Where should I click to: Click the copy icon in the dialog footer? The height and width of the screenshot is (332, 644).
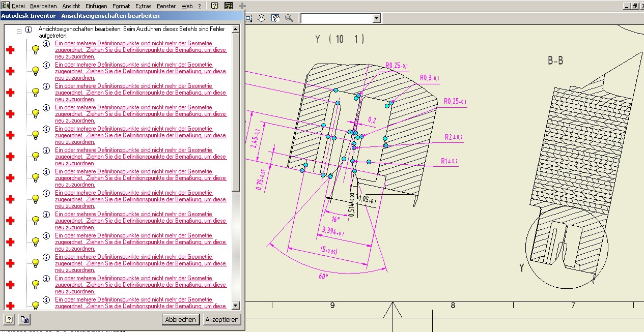(24, 319)
